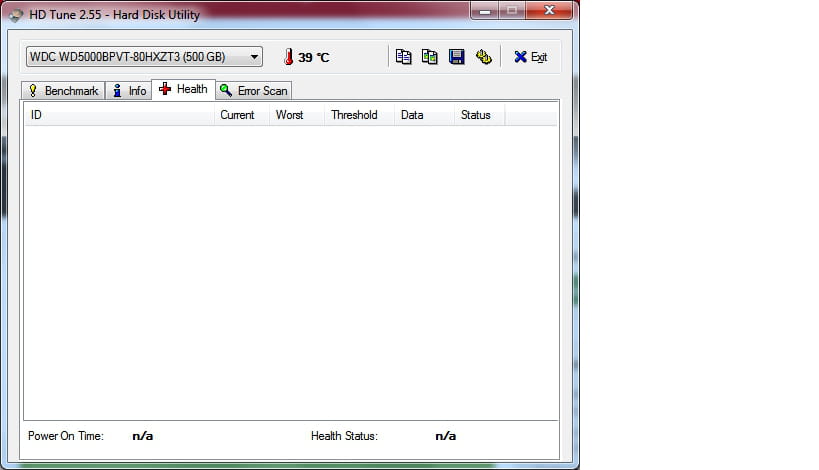This screenshot has width=819, height=470.
Task: Click the Data column header
Action: click(x=424, y=115)
